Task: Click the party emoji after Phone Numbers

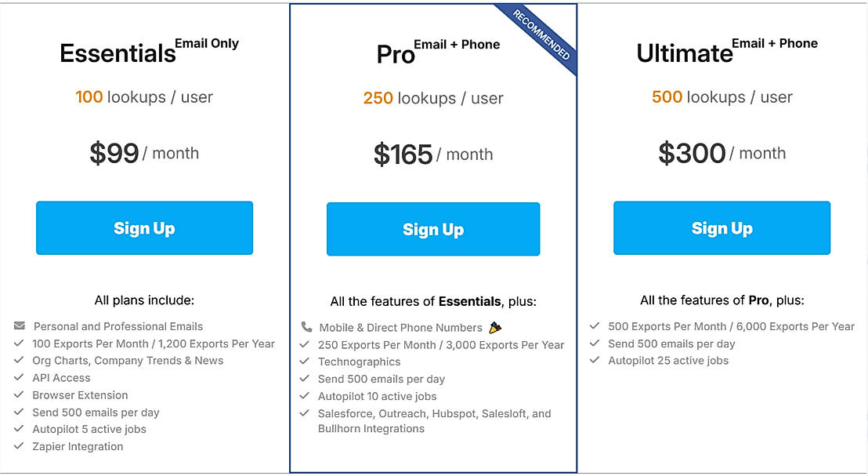Action: (x=495, y=327)
